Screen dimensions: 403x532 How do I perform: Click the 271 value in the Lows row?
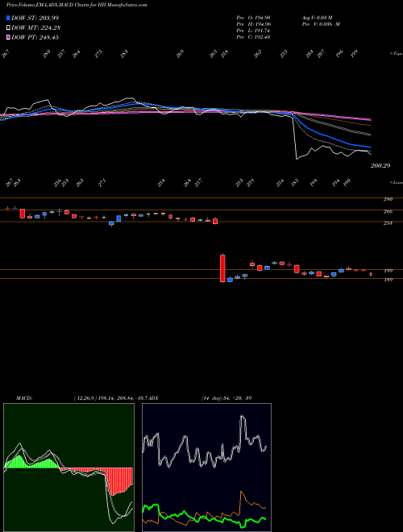102,183
